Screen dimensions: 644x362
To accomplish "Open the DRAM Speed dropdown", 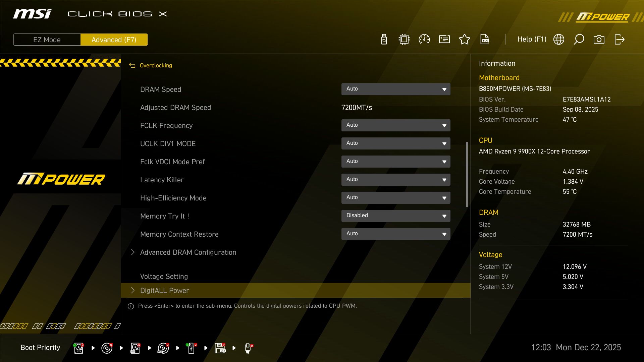I will tap(396, 89).
